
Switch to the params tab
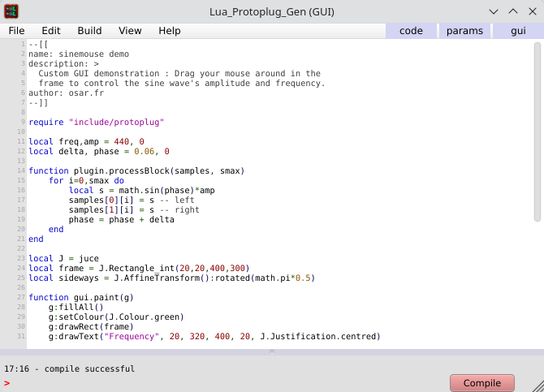coord(464,31)
